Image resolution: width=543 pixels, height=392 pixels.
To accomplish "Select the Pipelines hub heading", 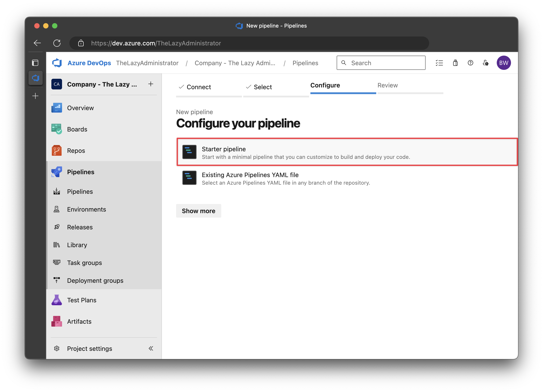I will [x=104, y=172].
